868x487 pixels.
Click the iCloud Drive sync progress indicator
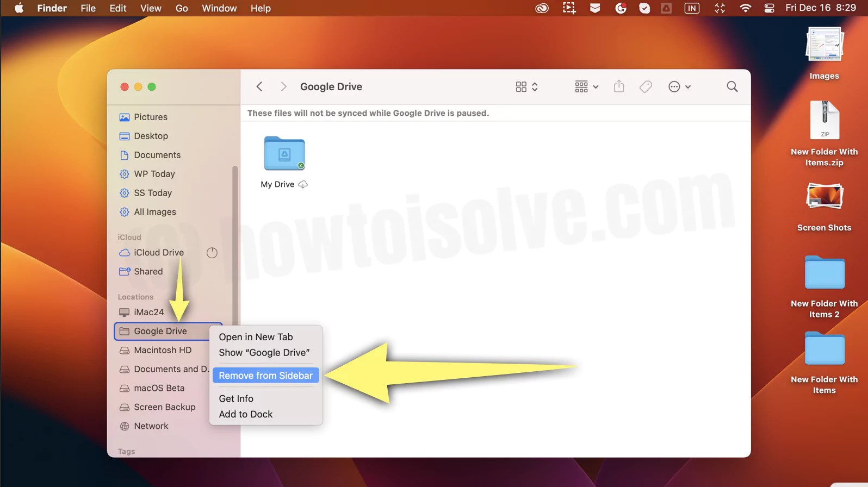212,253
